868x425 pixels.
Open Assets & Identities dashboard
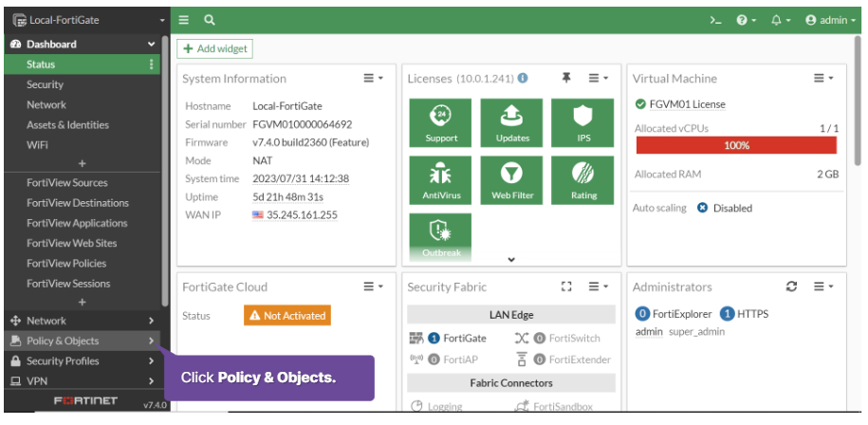(67, 125)
